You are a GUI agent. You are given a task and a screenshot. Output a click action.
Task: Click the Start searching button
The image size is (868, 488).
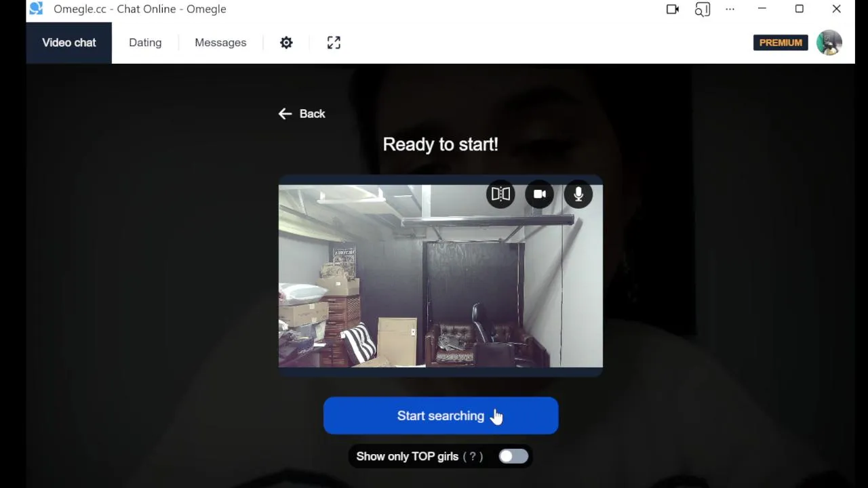click(441, 415)
